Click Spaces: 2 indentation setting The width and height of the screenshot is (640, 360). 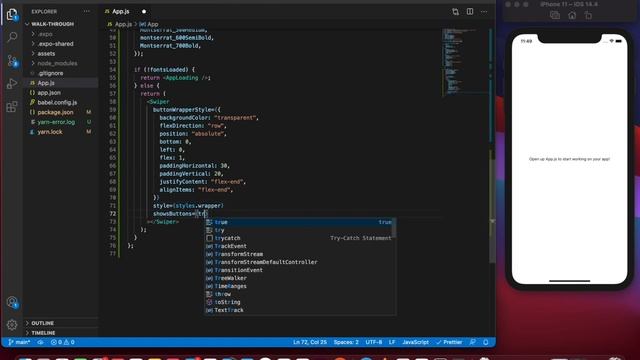(346, 342)
